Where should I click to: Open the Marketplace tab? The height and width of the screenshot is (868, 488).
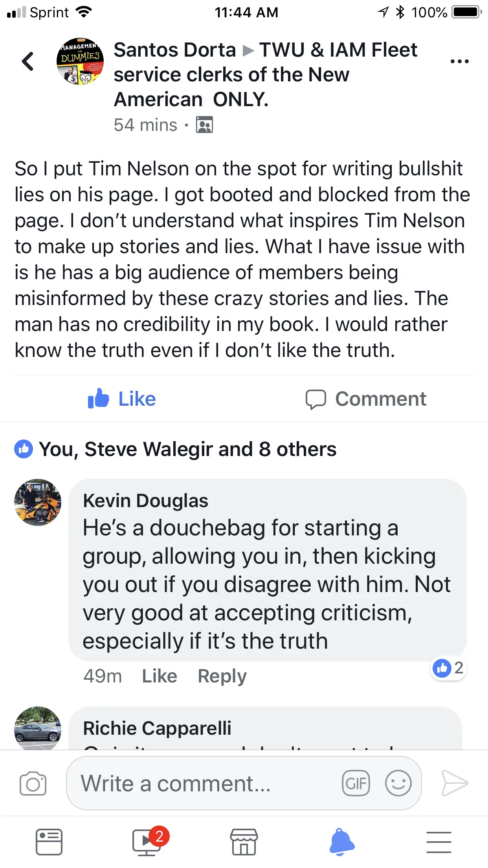(x=244, y=842)
